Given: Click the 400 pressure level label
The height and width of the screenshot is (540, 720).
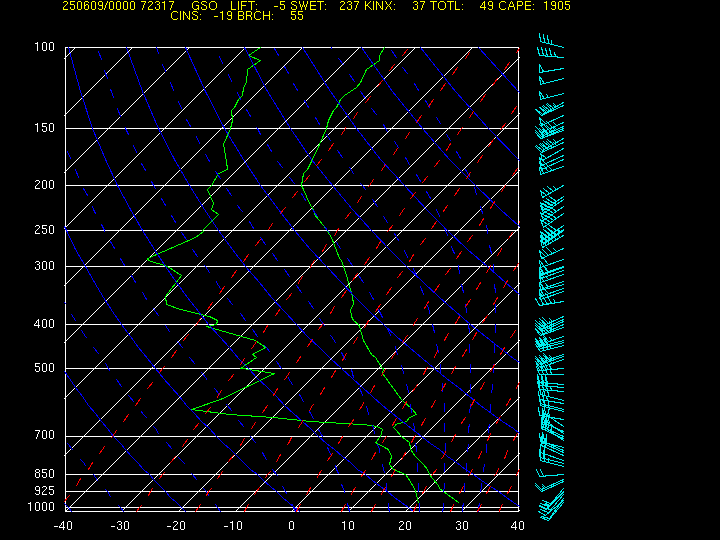Looking at the screenshot, I should click(44, 324).
